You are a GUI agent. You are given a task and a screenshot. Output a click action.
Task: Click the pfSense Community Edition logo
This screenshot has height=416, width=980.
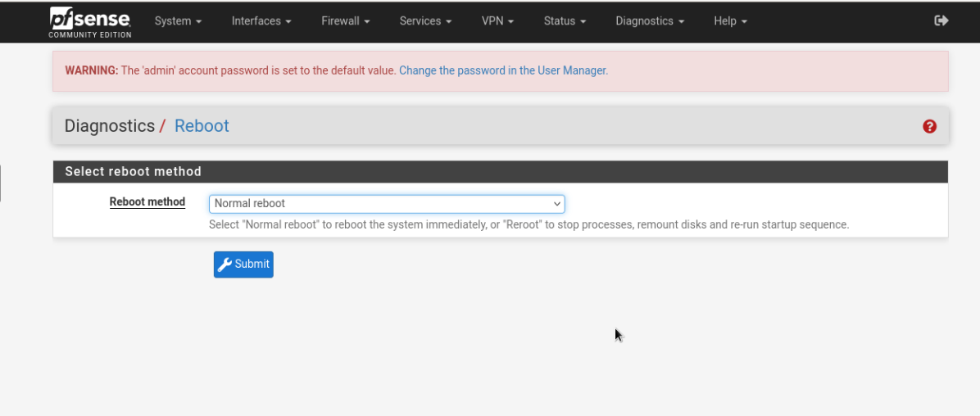[90, 21]
